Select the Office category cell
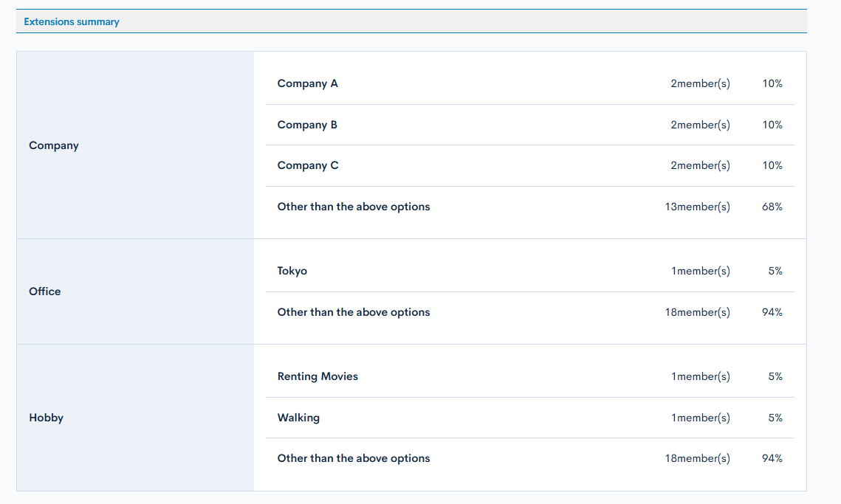The height and width of the screenshot is (504, 841). point(45,291)
